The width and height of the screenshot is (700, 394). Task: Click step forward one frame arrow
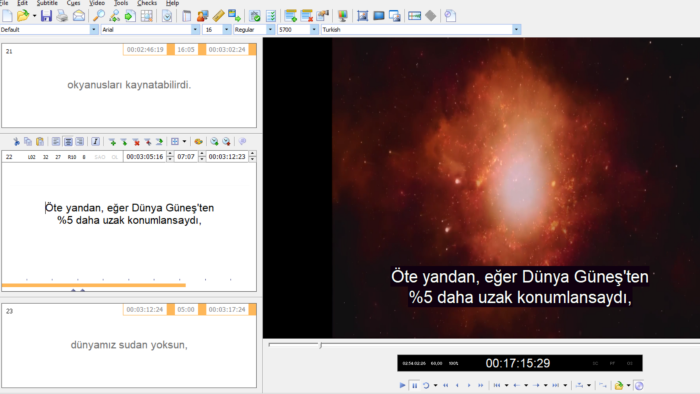[469, 386]
